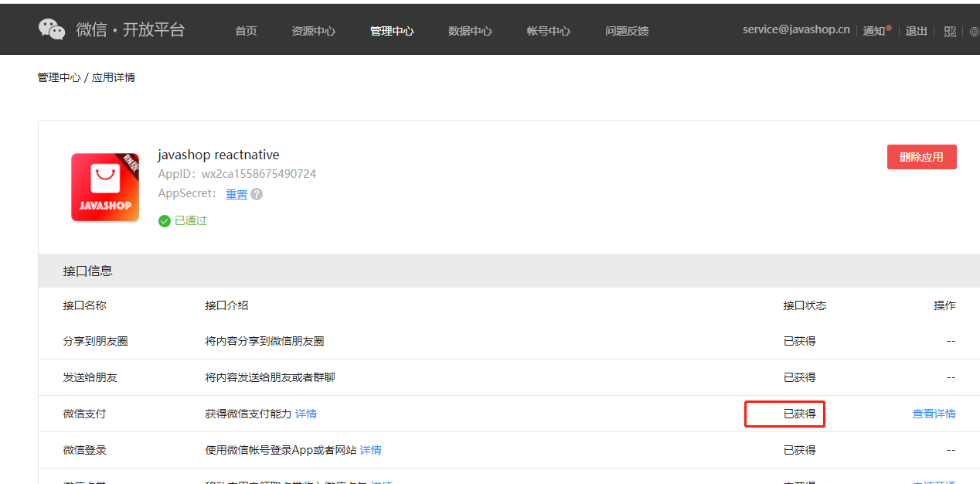Click 退出 to log out
Screen dimensions: 980x484
(x=916, y=31)
